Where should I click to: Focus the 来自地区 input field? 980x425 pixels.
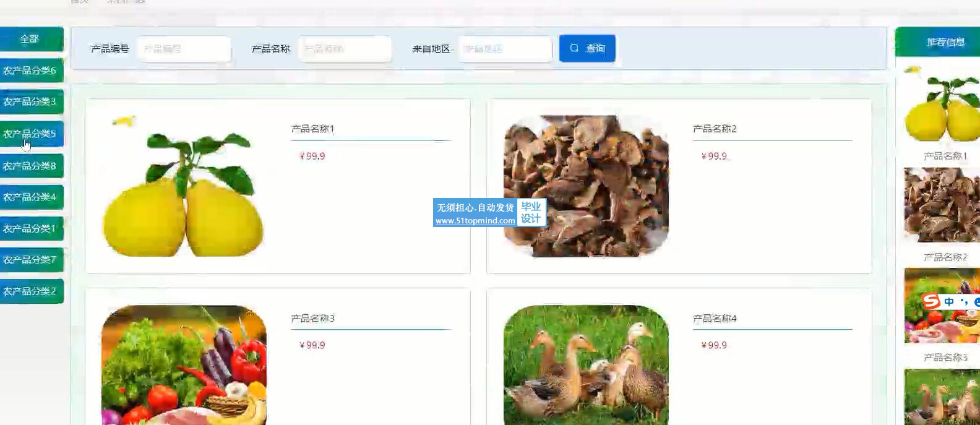505,49
